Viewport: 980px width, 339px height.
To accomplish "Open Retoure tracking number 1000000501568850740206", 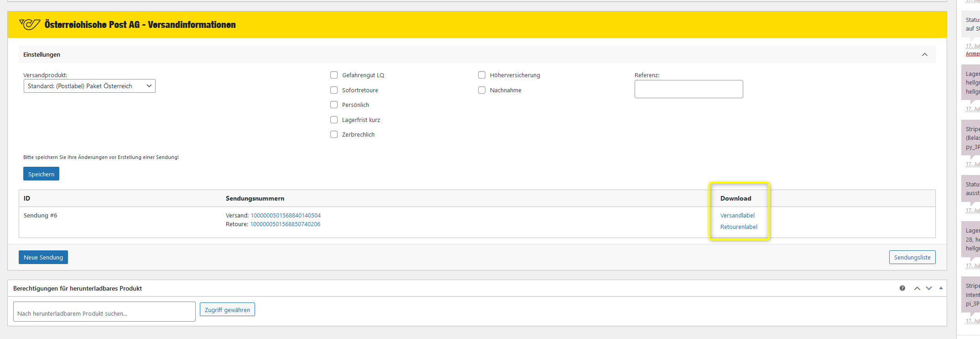I will click(285, 224).
